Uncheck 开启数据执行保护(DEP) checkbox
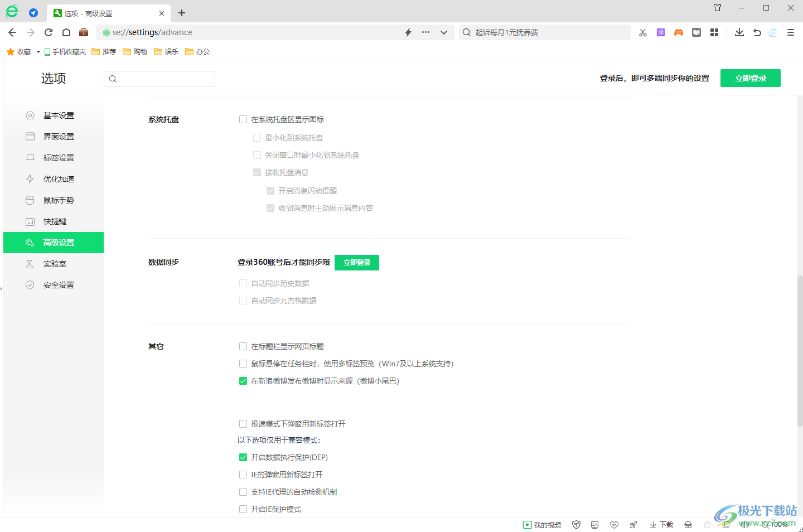Screen dimensions: 803x532 (243, 457)
